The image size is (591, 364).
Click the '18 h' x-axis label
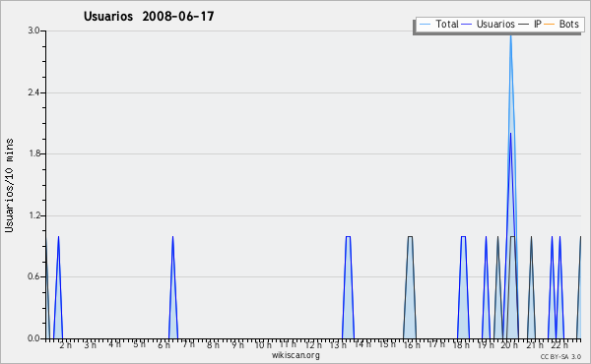(461, 345)
